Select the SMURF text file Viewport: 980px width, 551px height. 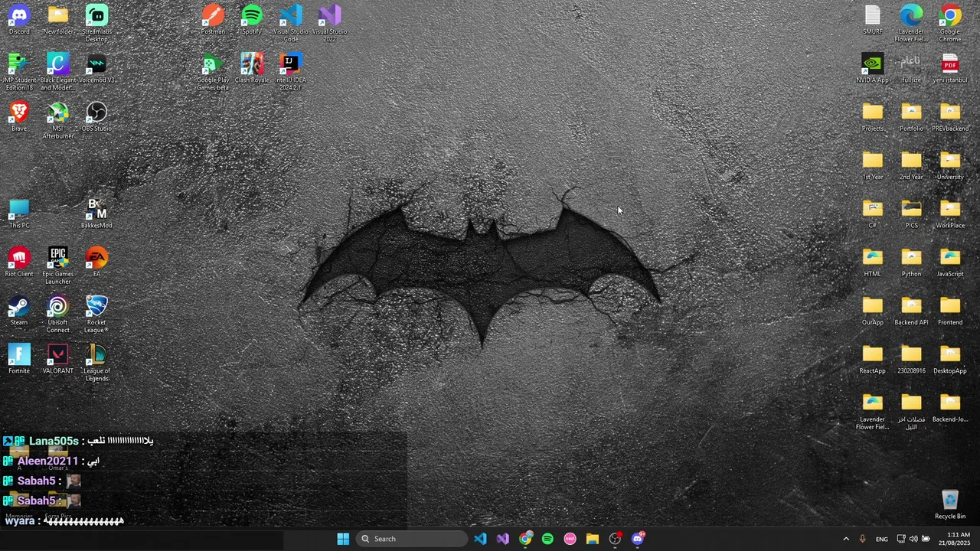click(x=873, y=20)
